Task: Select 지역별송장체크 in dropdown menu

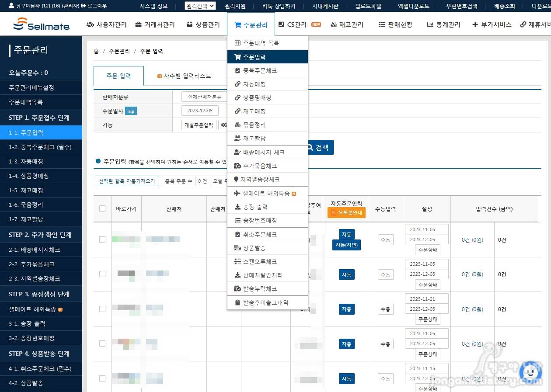Action: point(268,179)
